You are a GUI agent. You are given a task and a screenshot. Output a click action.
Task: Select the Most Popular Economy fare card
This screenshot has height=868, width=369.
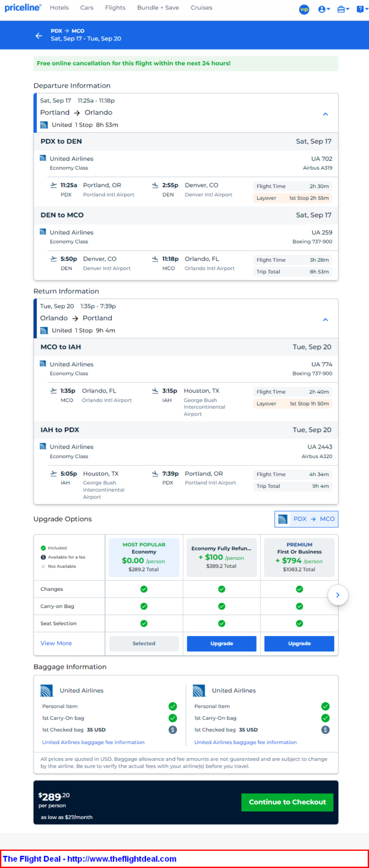click(x=144, y=557)
